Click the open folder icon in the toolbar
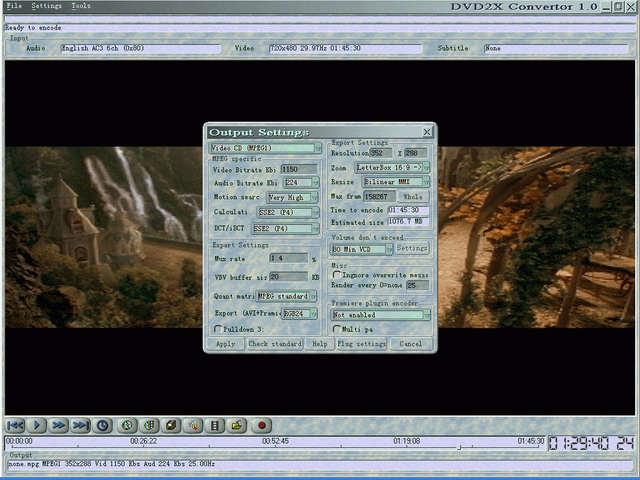Screen dimensions: 640x480 point(237,426)
